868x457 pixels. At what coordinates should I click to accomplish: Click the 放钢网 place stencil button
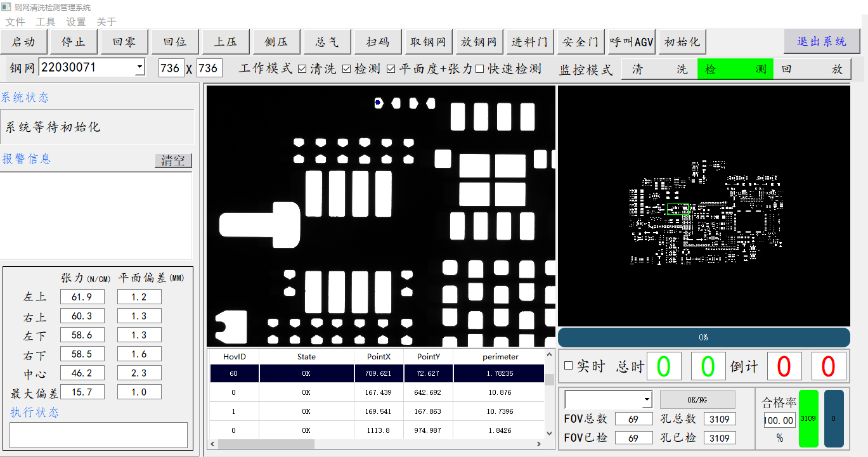pyautogui.click(x=479, y=42)
